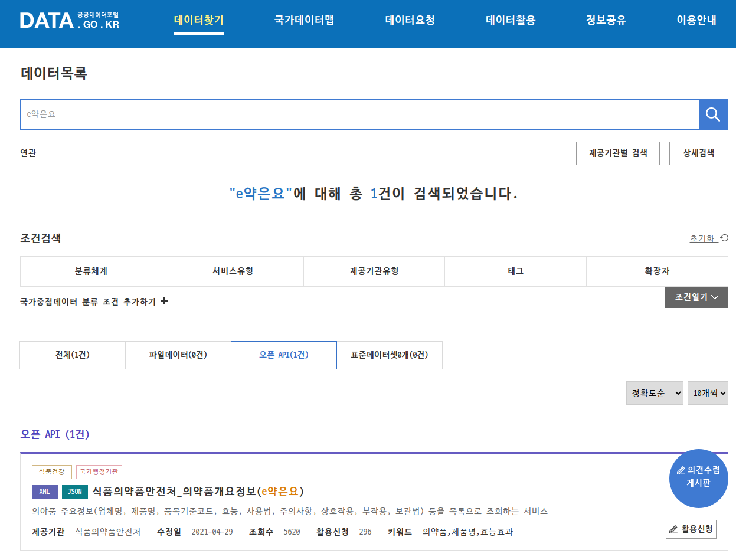Expand the 서비스유형 filter category
736x560 pixels.
point(233,271)
